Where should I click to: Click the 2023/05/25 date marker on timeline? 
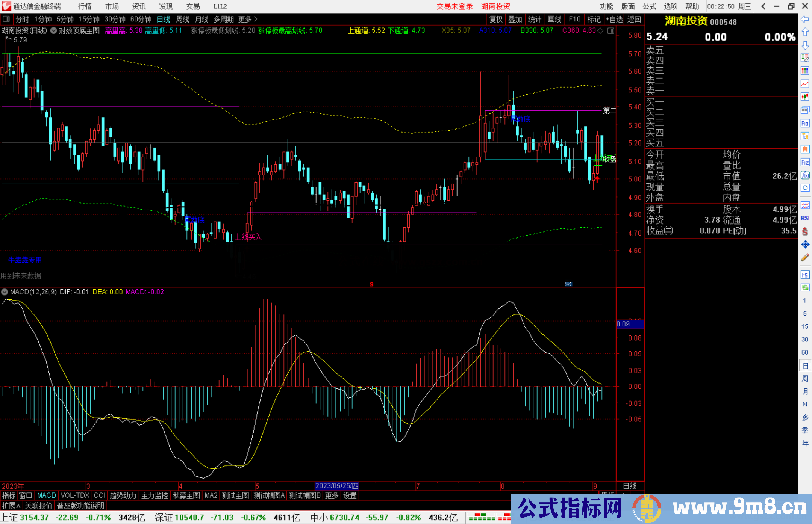336,486
